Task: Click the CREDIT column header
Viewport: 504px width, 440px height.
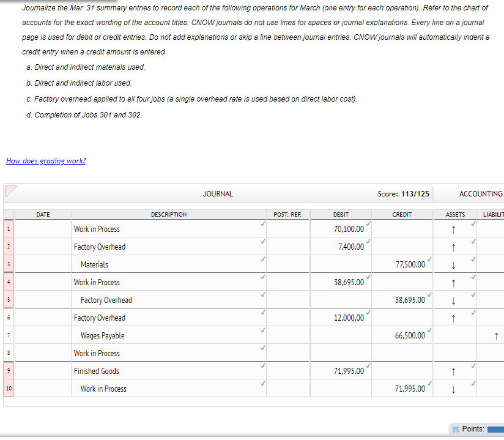Action: pyautogui.click(x=402, y=215)
